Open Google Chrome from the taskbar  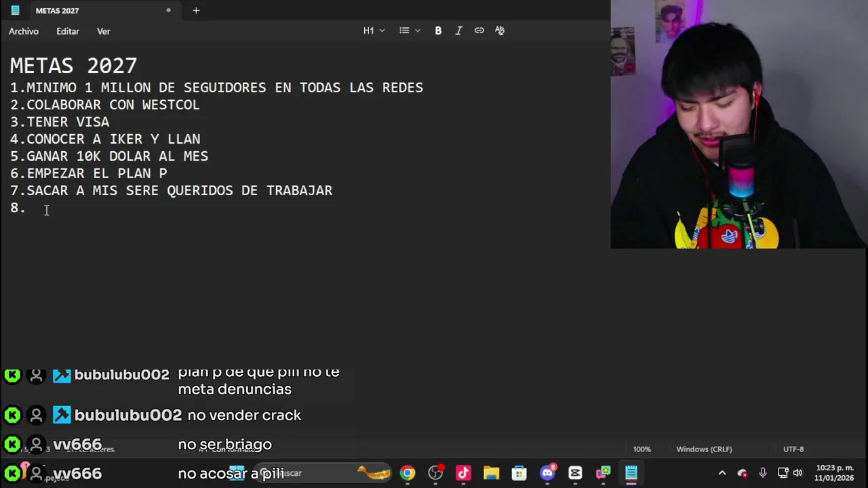tap(408, 473)
